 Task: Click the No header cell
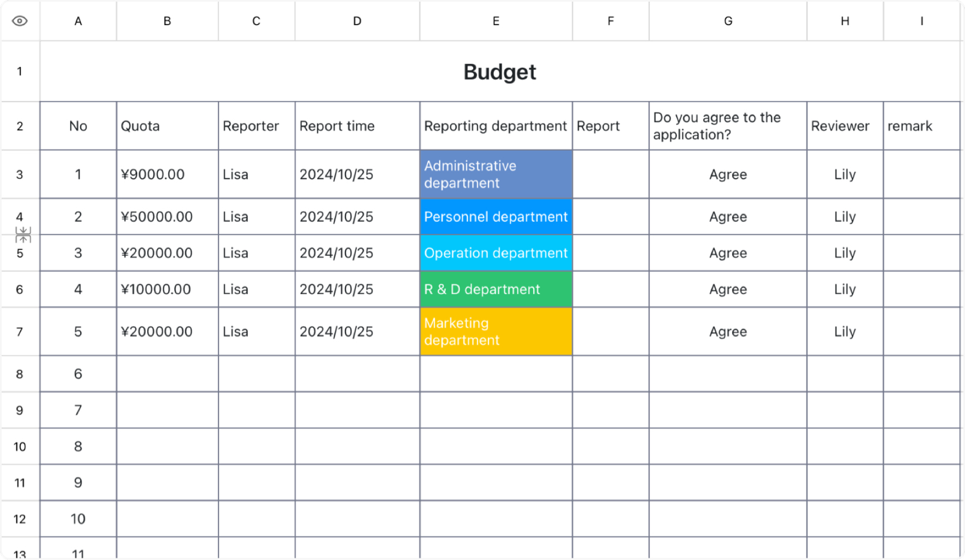pos(78,126)
